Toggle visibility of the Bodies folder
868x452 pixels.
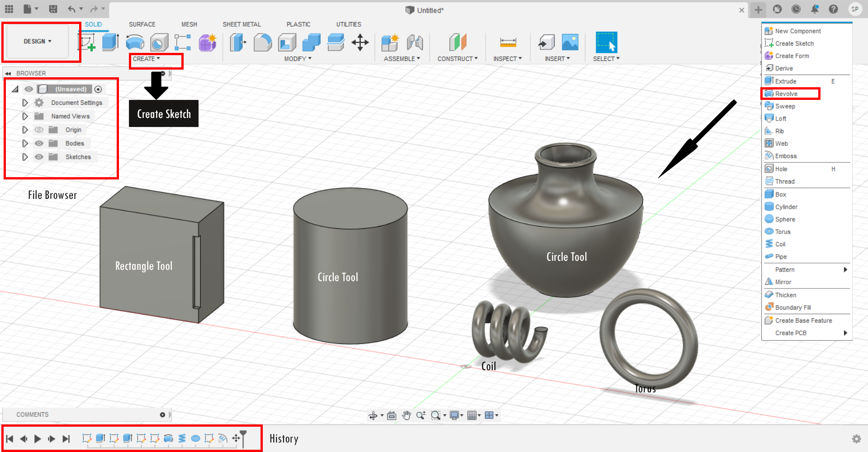tap(39, 143)
